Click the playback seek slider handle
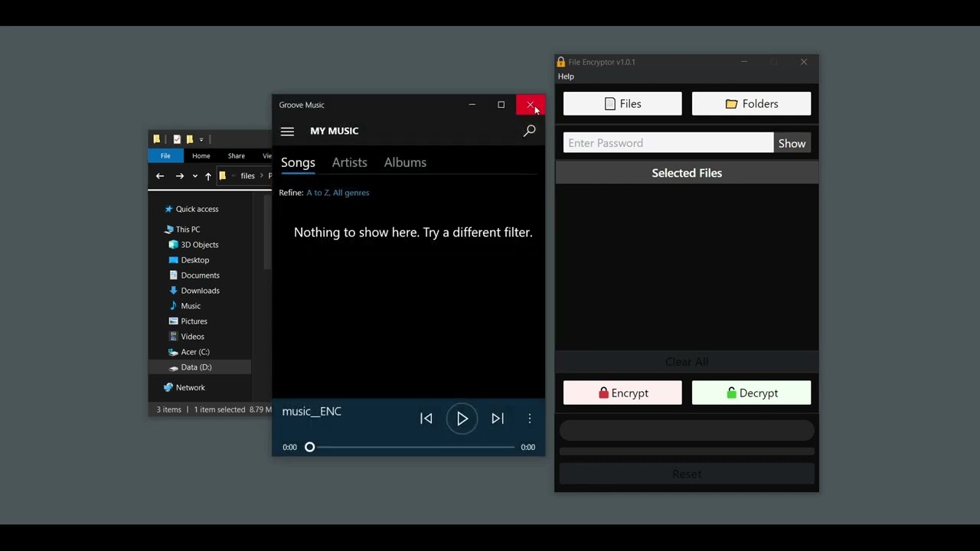The image size is (980, 551). 310,447
